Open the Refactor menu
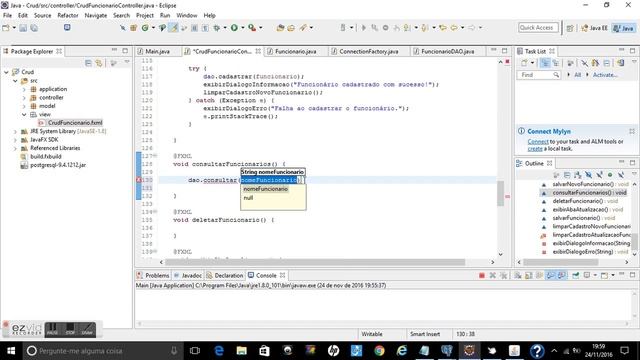Image resolution: width=640 pixels, height=360 pixels. (x=68, y=16)
